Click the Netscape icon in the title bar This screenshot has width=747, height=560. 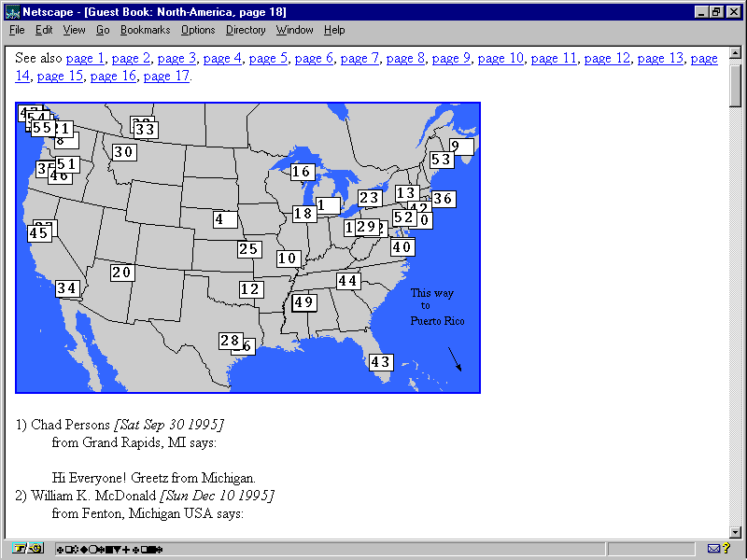[x=12, y=12]
